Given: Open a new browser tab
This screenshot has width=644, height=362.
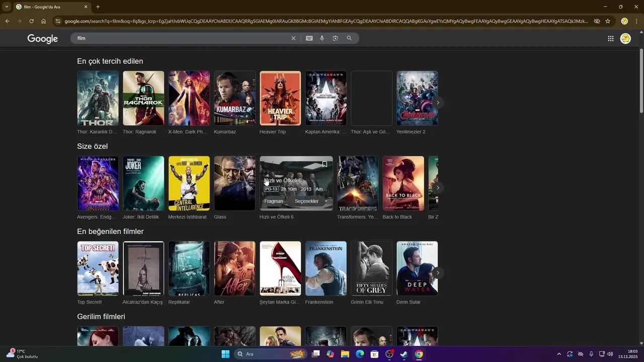Looking at the screenshot, I should (x=98, y=7).
